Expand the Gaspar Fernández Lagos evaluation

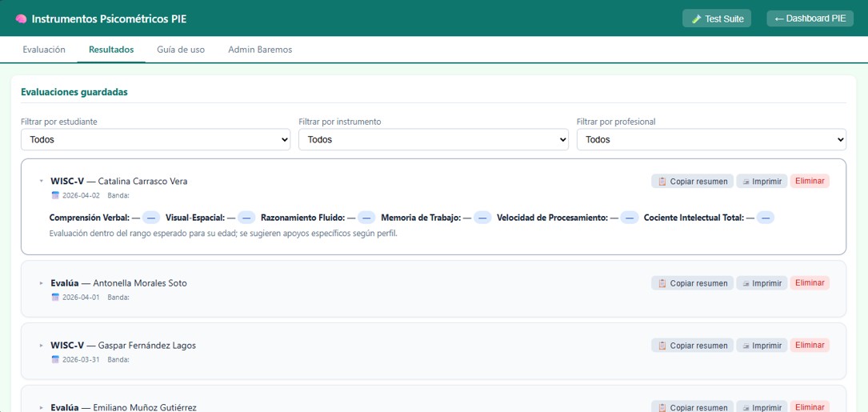click(x=41, y=346)
